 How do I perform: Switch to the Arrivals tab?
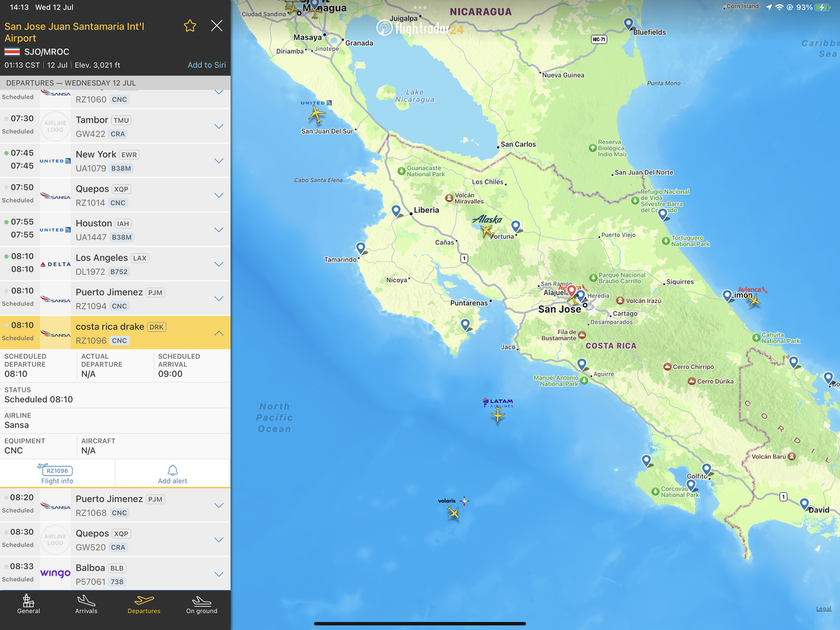click(x=86, y=604)
